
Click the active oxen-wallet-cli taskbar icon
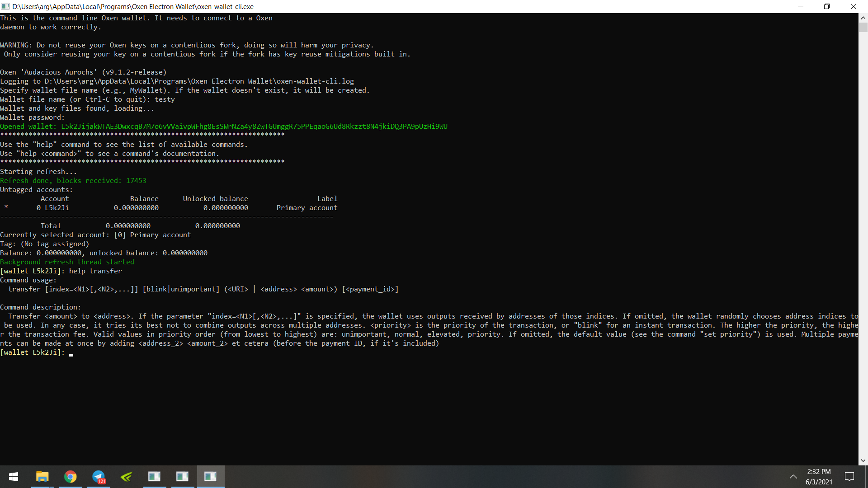point(210,477)
